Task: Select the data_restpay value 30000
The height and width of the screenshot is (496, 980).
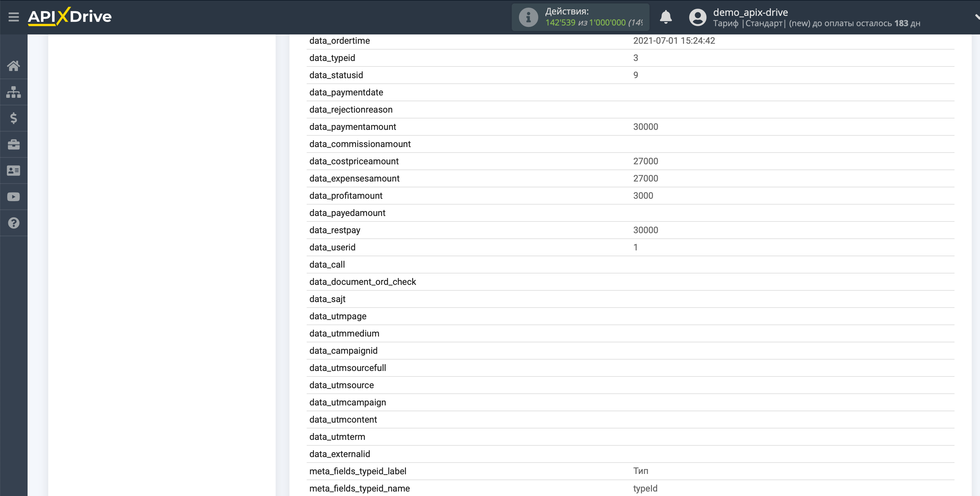Action: pos(645,230)
